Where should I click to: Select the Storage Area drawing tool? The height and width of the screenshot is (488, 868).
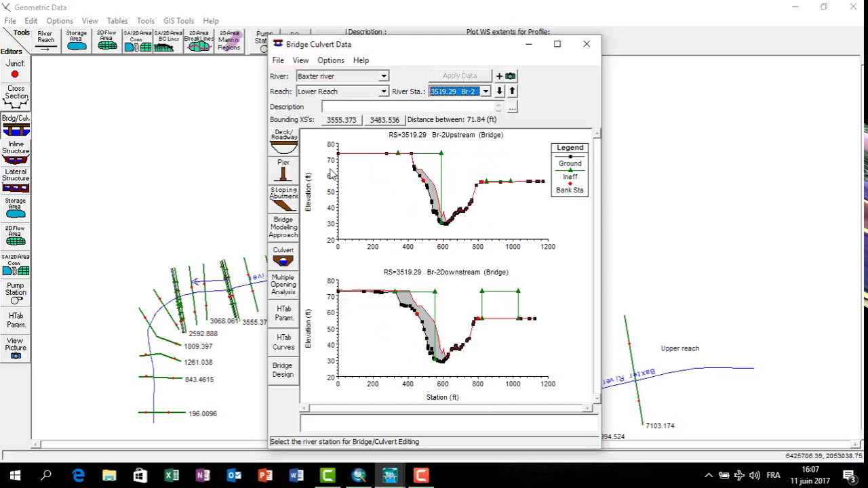pos(76,41)
